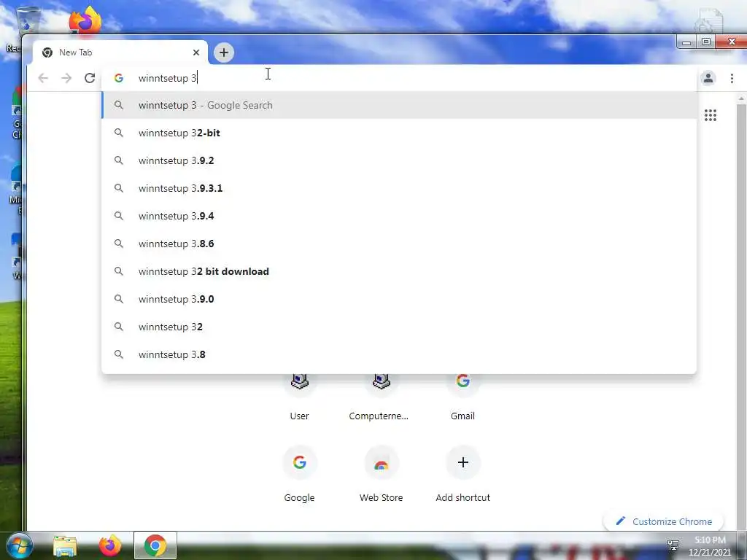This screenshot has height=560, width=747.
Task: Click the Firefox desktop shortcut icon
Action: click(85, 20)
